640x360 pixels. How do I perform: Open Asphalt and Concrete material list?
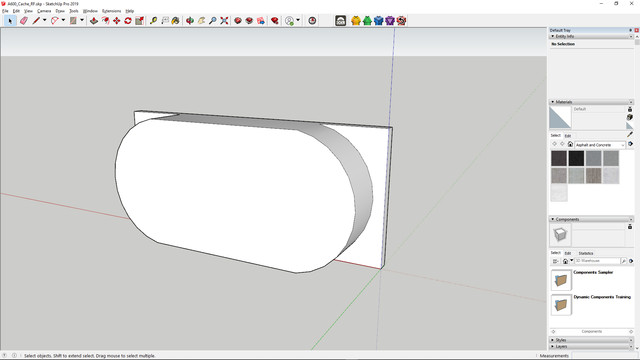click(x=600, y=145)
